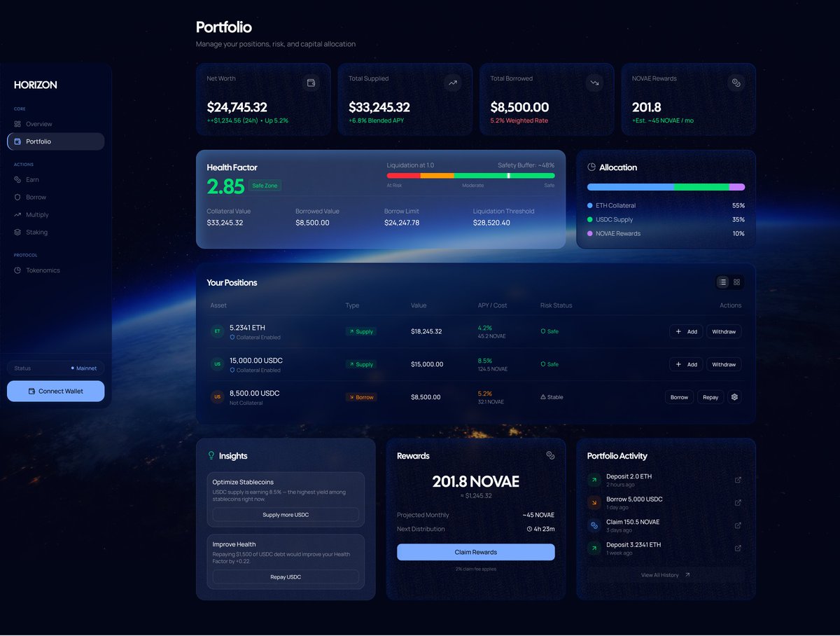The image size is (840, 636).
Task: Click the green arrow icon beside Deposit 2.0 ETH
Action: tap(594, 480)
